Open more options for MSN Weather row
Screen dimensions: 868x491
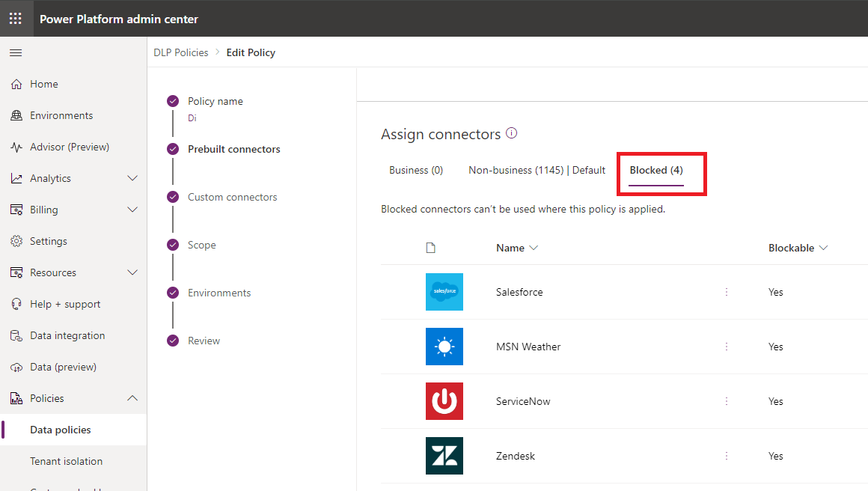pos(727,347)
